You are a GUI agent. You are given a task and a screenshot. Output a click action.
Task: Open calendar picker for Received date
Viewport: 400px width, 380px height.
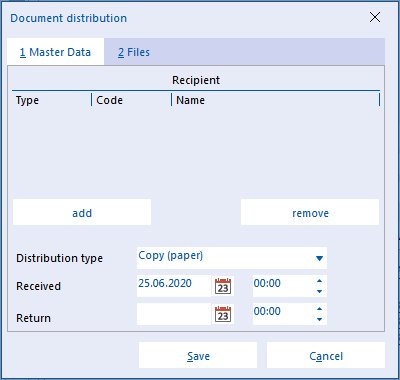pos(223,286)
